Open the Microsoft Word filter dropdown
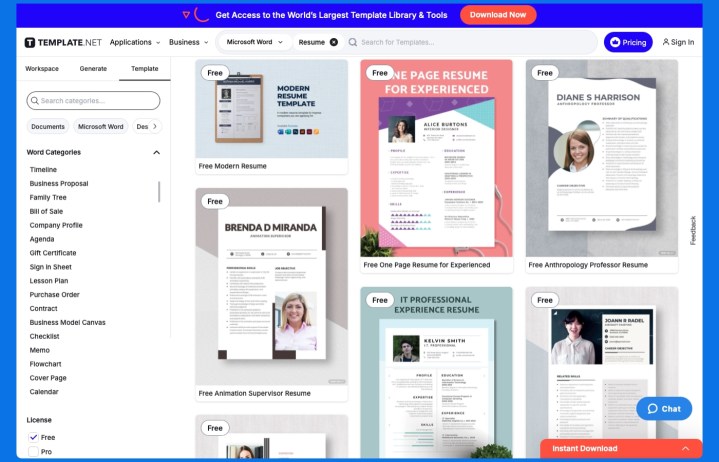Image resolution: width=719 pixels, height=462 pixels. 254,42
